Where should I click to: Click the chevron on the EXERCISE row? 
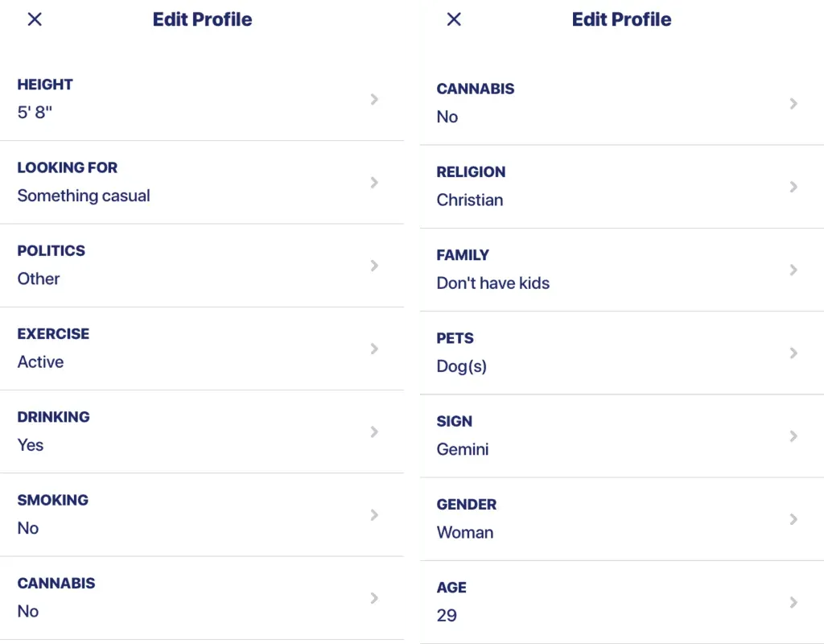coord(373,349)
